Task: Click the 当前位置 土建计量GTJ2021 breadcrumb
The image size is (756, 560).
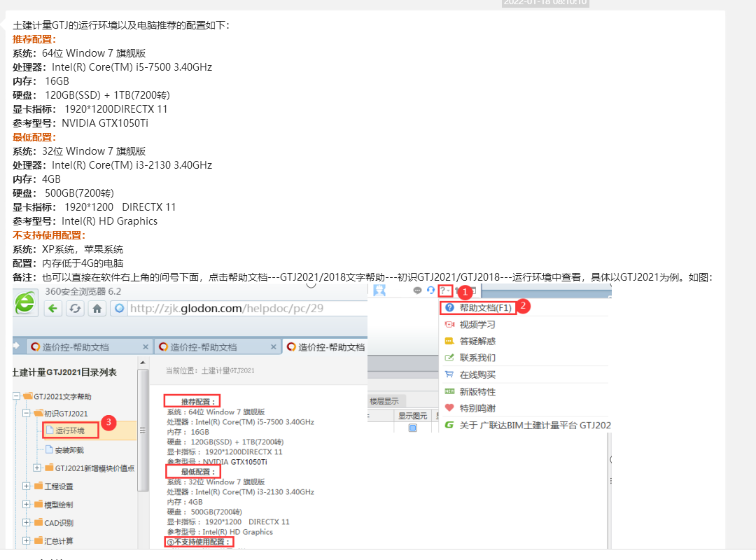Action: coord(210,370)
